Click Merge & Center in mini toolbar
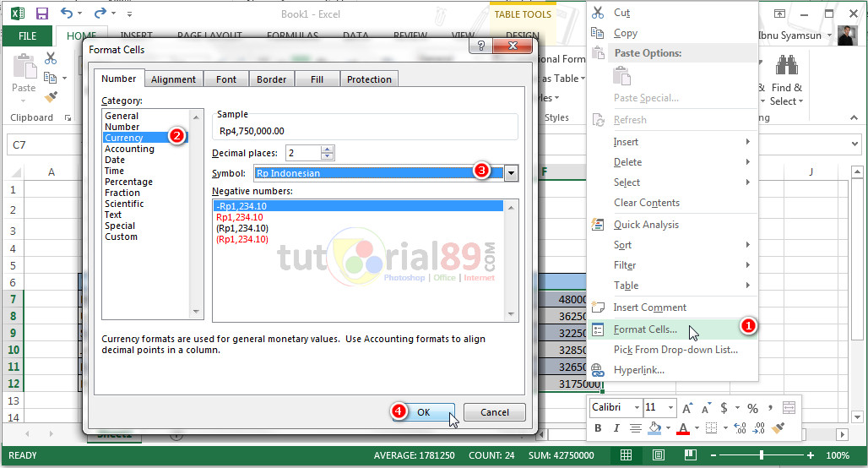The height and width of the screenshot is (468, 868). point(789,408)
